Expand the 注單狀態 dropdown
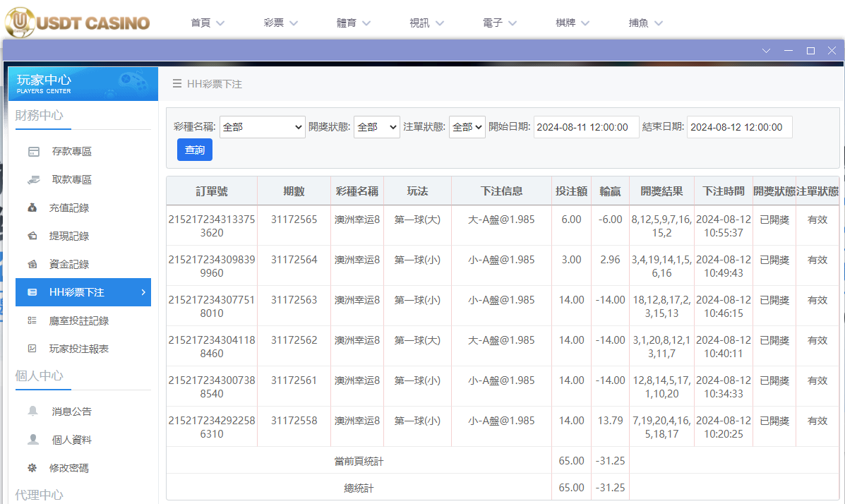This screenshot has width=845, height=504. [467, 127]
